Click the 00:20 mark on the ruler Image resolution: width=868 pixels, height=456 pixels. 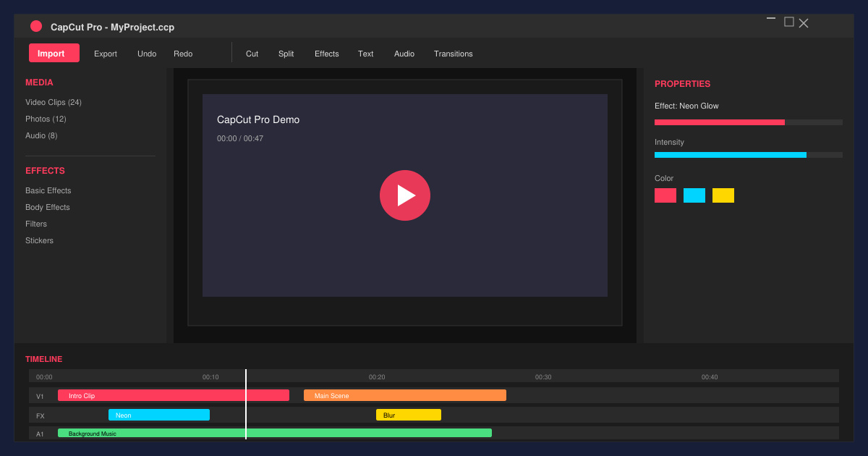coord(377,376)
